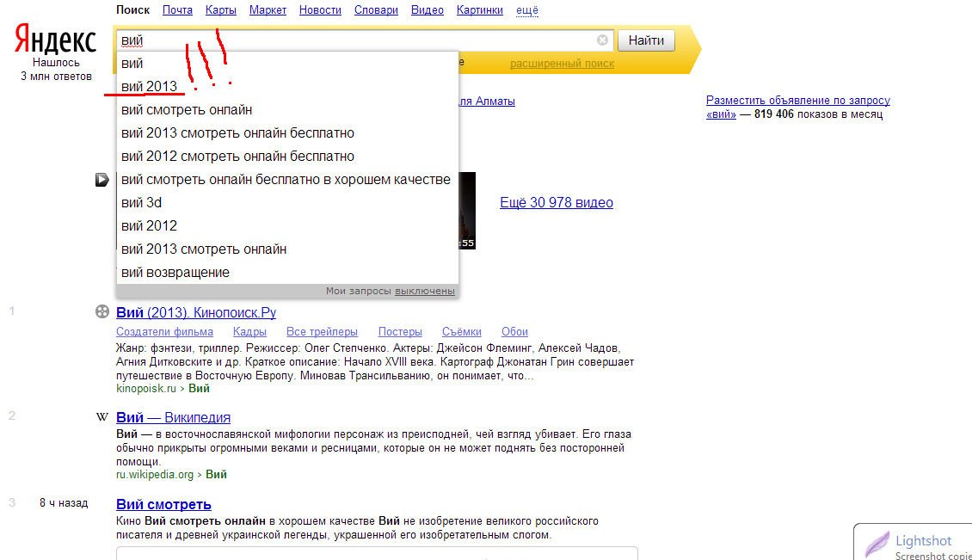Image resolution: width=972 pixels, height=560 pixels.
Task: Click the Lightshot notification text
Action: (x=922, y=541)
